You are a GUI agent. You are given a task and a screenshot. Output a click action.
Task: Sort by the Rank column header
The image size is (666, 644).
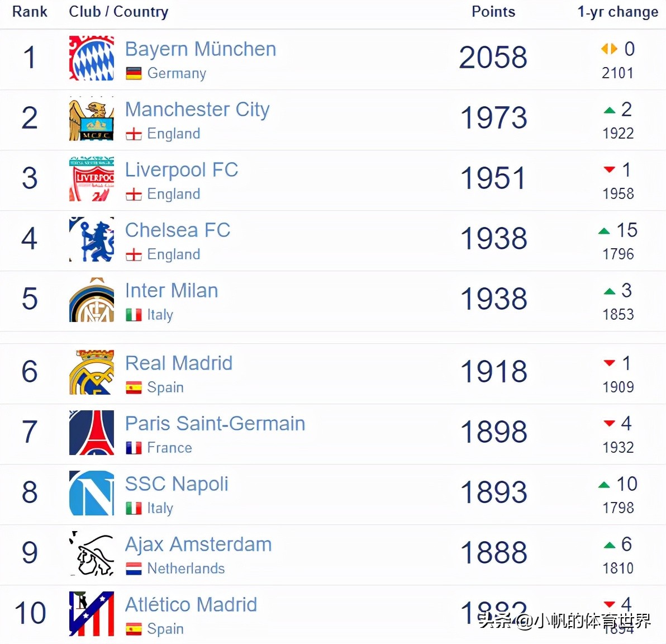click(x=30, y=12)
